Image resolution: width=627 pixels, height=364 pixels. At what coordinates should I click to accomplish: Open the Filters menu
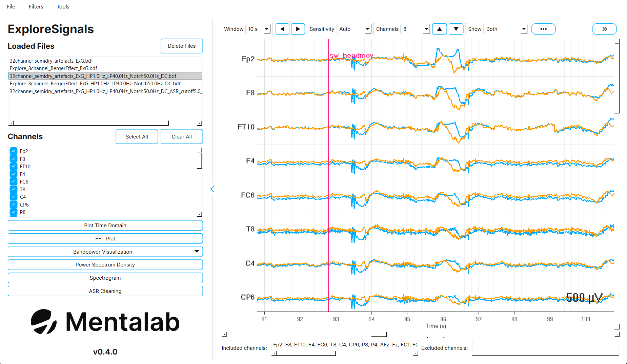[36, 6]
